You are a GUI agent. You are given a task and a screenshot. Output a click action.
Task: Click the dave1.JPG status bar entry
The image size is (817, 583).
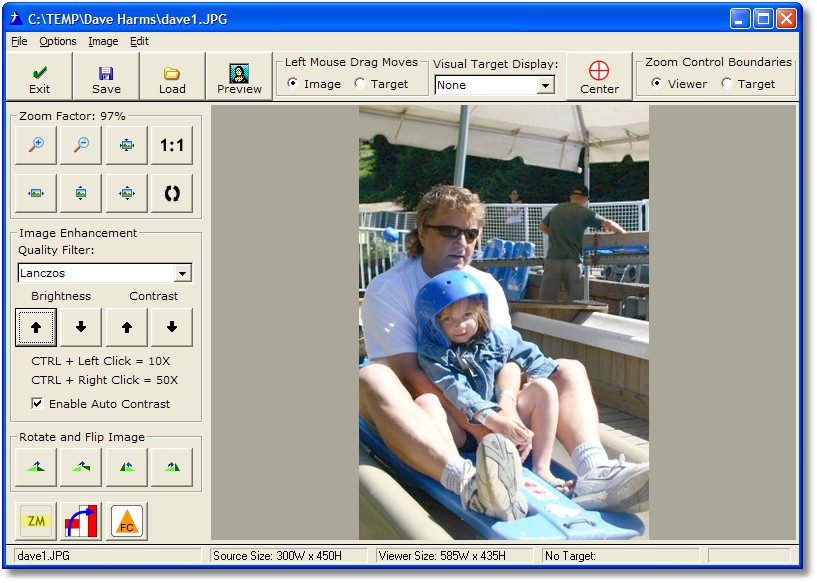coord(43,556)
